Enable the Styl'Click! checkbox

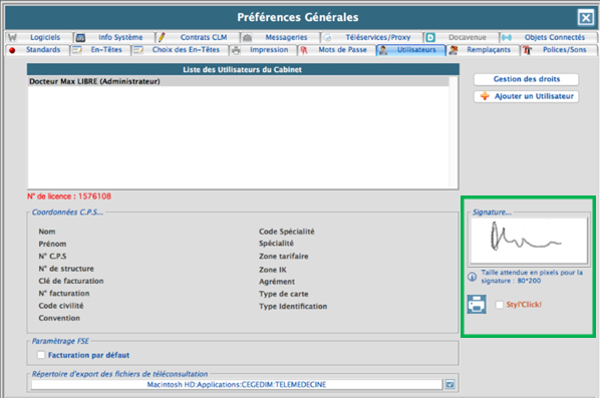499,305
